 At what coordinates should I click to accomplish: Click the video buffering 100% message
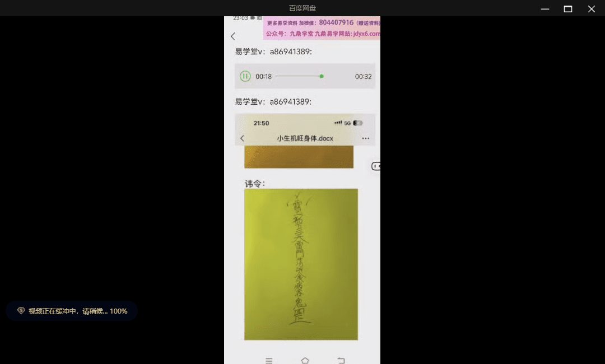pyautogui.click(x=78, y=311)
